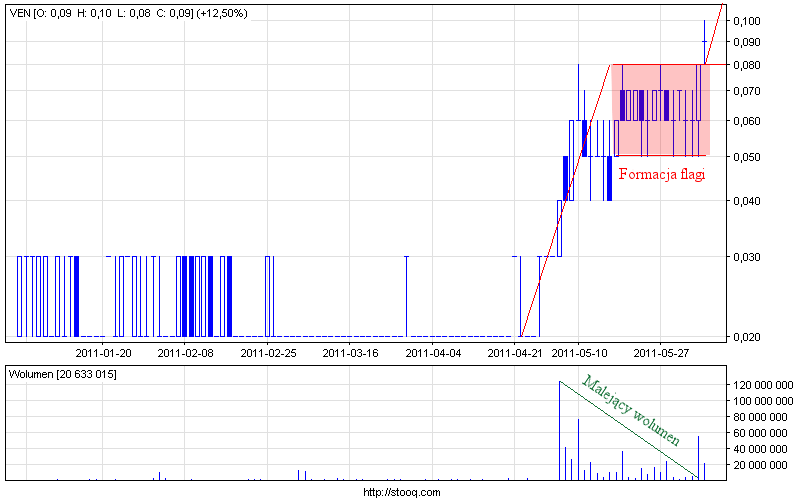Select the 2011-01-20 date axis label
Image resolution: width=800 pixels, height=500 pixels.
103,352
